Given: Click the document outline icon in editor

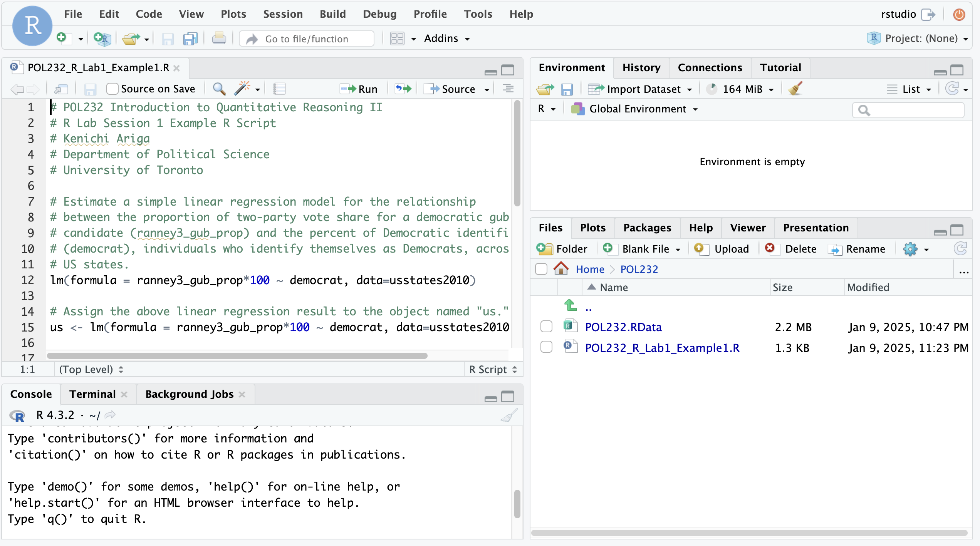Looking at the screenshot, I should coord(508,89).
